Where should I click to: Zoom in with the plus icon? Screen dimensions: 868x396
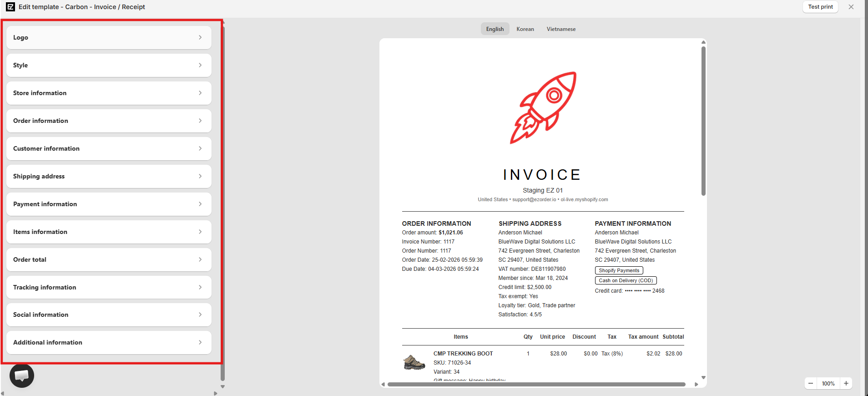(846, 383)
